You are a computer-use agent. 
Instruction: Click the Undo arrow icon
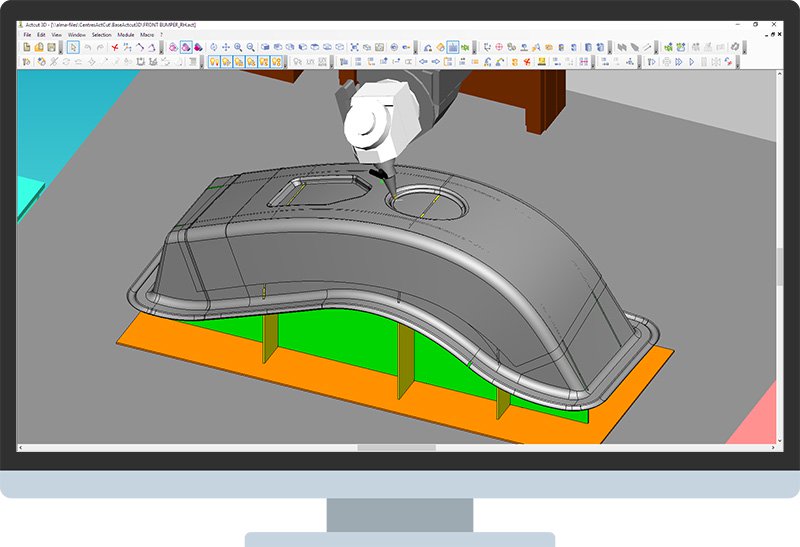(x=88, y=47)
